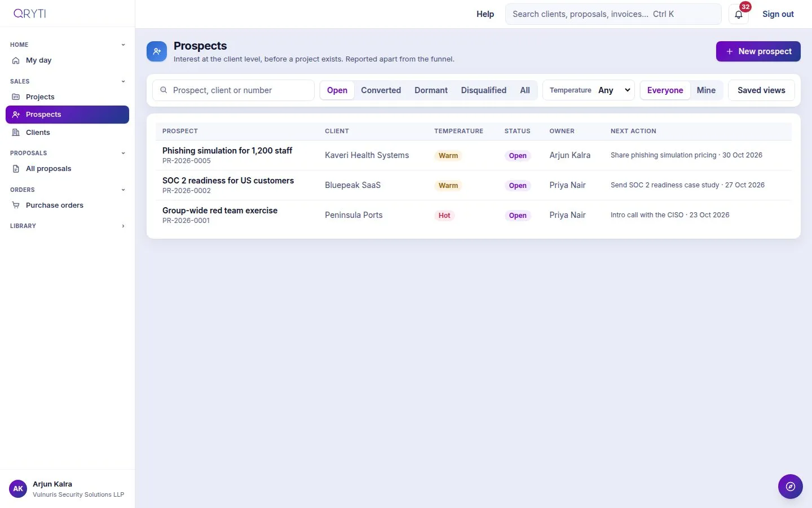Open Phishing simulation for 1,200 staff prospect
This screenshot has height=508, width=812.
click(227, 151)
